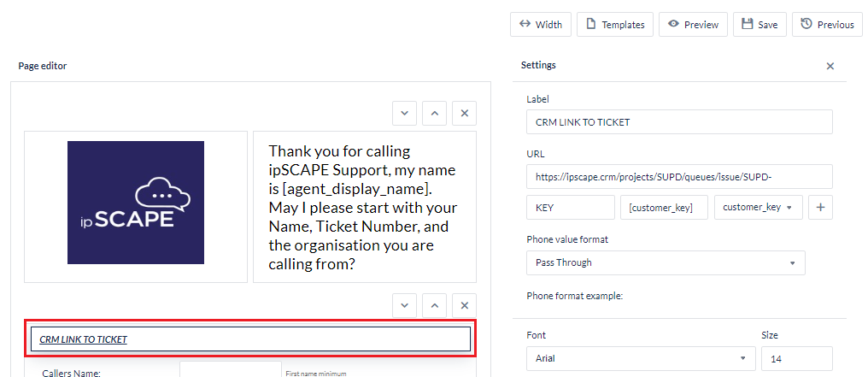Open the Previous versions history
868x377 pixels.
coord(826,25)
